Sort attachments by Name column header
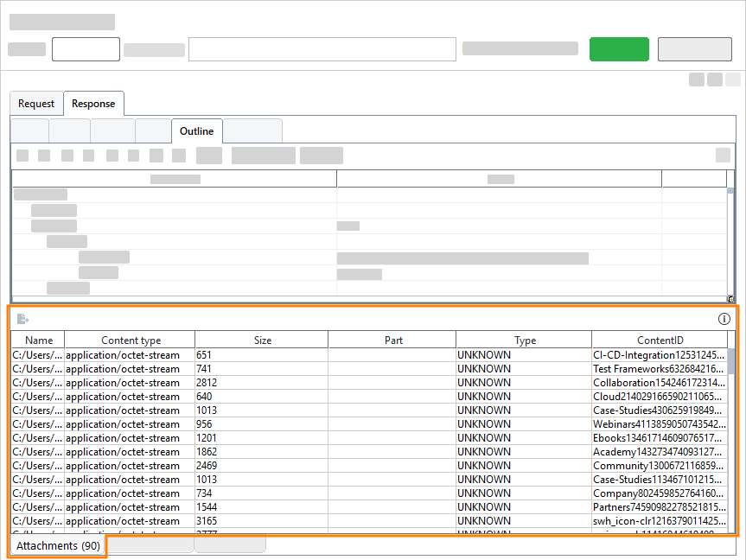 pos(39,340)
